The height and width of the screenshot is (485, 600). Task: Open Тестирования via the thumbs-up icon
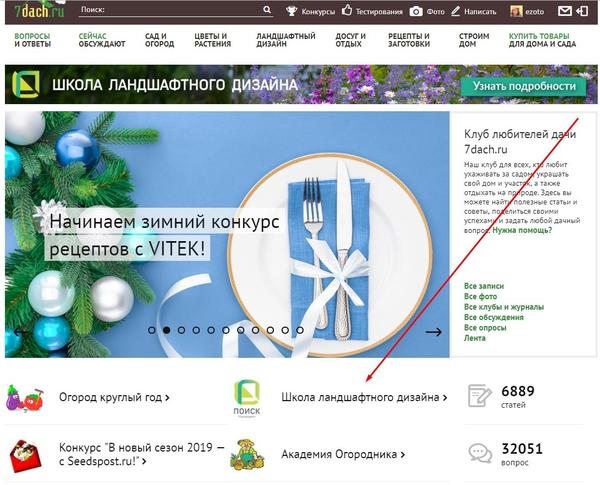347,11
